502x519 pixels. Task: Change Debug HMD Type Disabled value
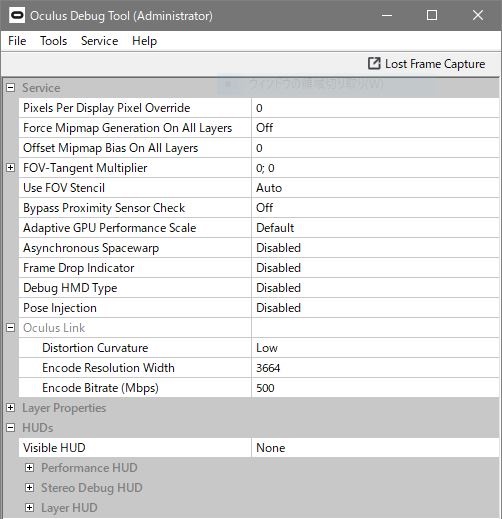coord(375,288)
